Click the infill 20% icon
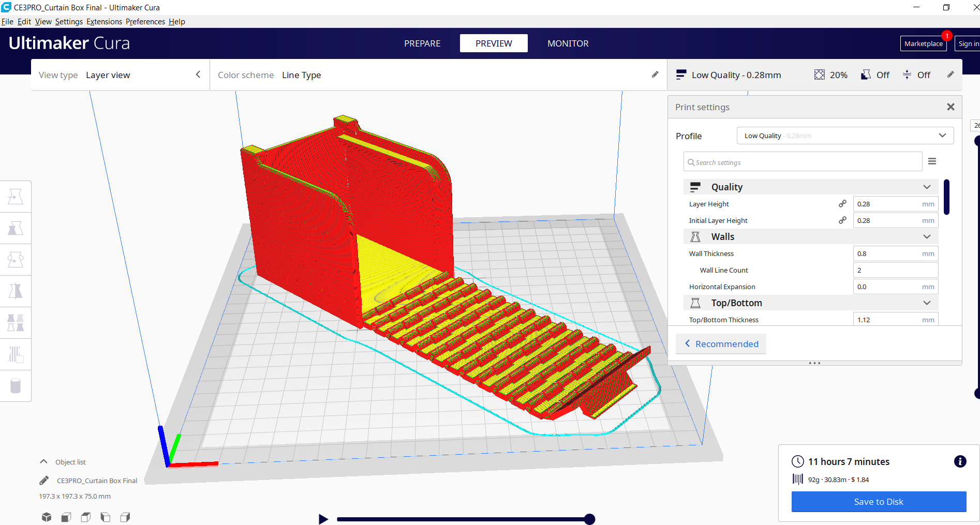Screen dimensions: 980x525 (x=820, y=74)
